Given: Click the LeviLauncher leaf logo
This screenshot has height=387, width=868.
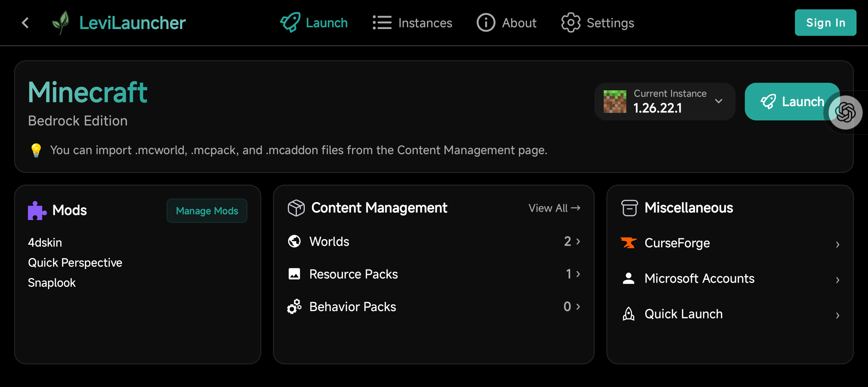Looking at the screenshot, I should [x=61, y=23].
